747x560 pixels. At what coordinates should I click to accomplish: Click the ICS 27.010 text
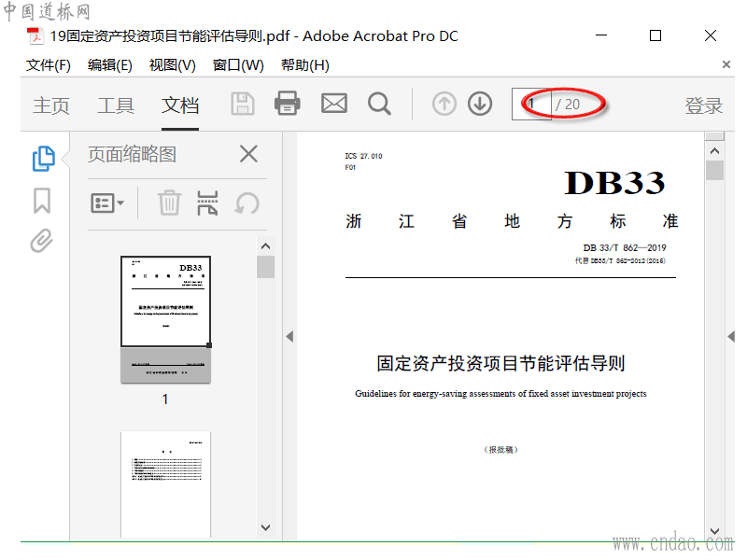tap(363, 156)
